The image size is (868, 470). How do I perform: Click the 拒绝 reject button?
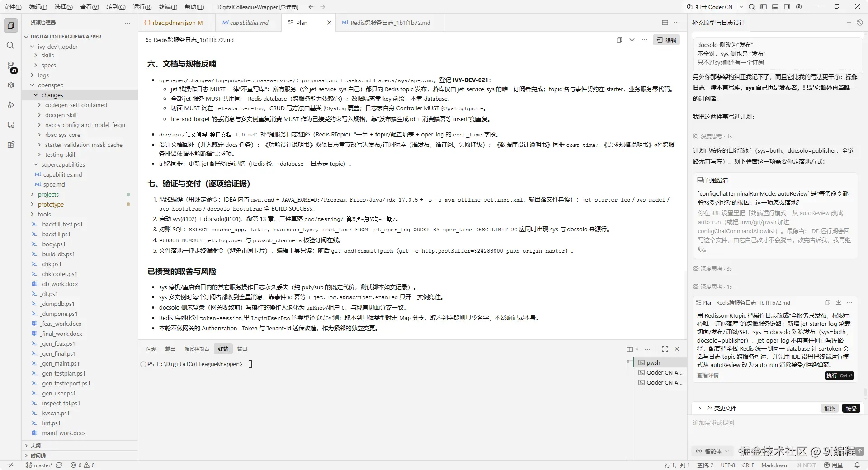coord(830,409)
